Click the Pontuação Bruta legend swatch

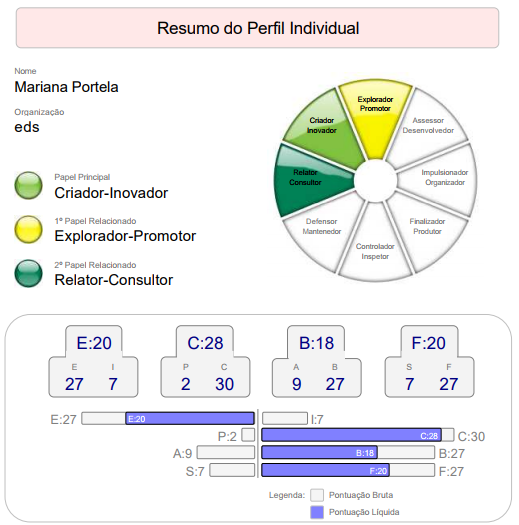[317, 495]
